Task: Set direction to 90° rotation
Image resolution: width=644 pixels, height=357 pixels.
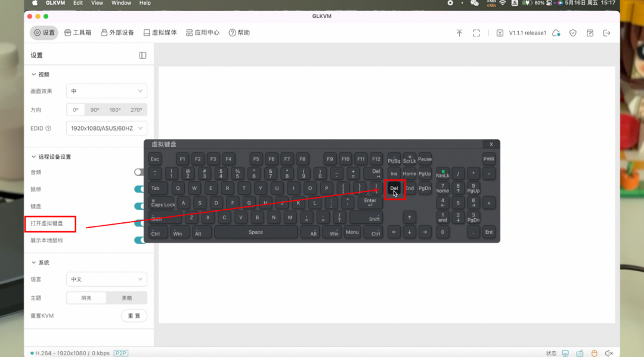Action: point(95,110)
